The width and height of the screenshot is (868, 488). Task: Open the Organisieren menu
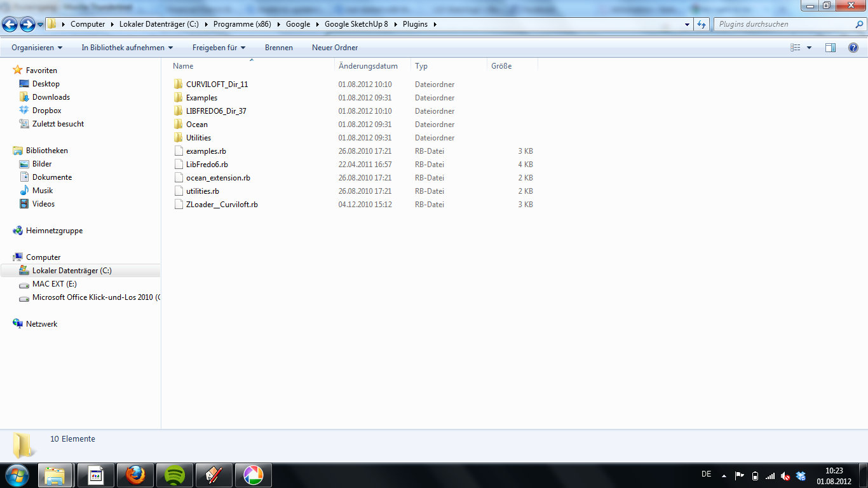pyautogui.click(x=37, y=48)
